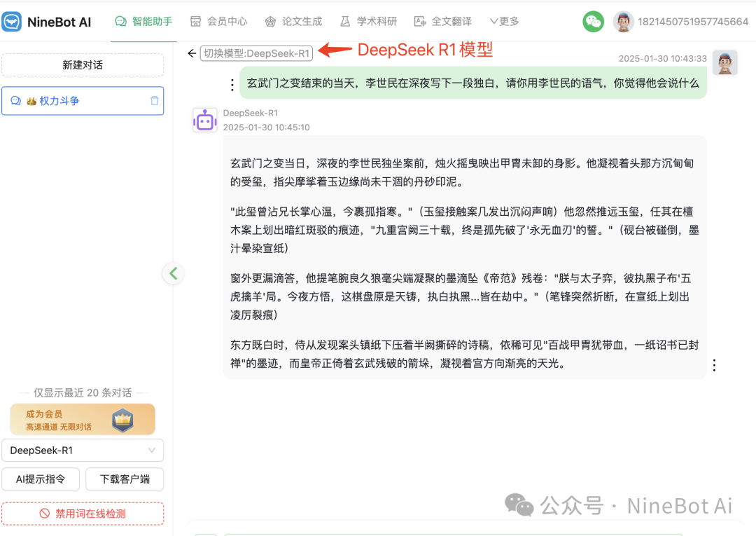This screenshot has width=756, height=536.
Task: Click the green WeChat icon in header
Action: pos(593,22)
